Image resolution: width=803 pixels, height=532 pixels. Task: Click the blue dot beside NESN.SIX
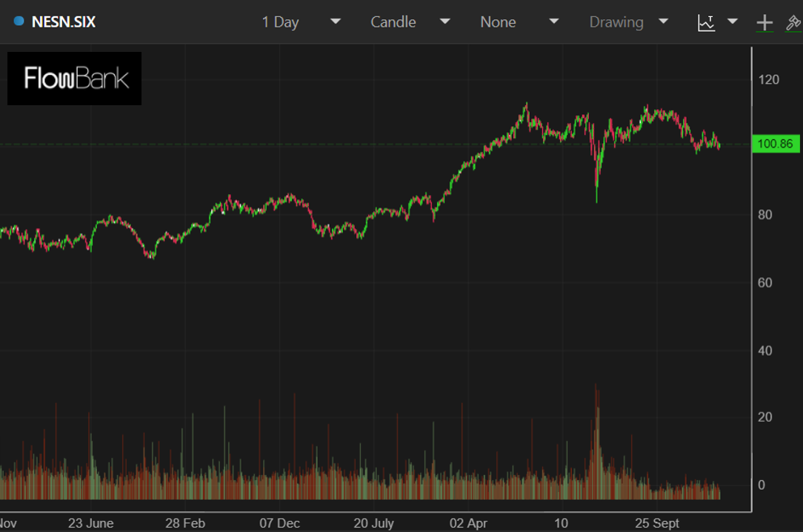tap(19, 21)
